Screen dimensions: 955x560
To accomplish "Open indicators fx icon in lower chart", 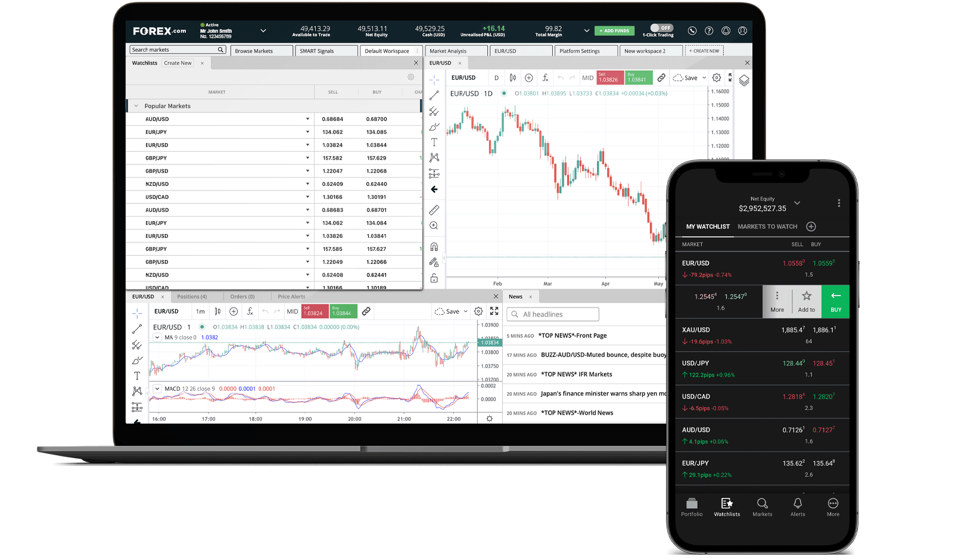I will tap(250, 311).
